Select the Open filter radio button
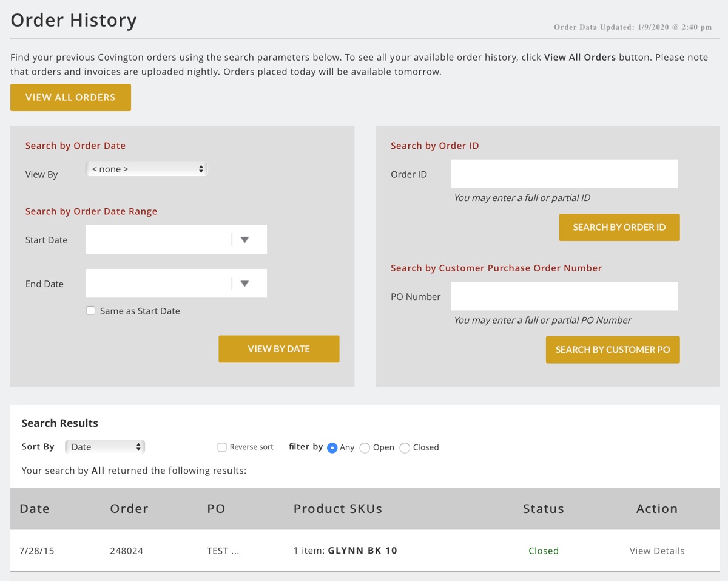Viewport: 728px width, 581px height. [365, 448]
